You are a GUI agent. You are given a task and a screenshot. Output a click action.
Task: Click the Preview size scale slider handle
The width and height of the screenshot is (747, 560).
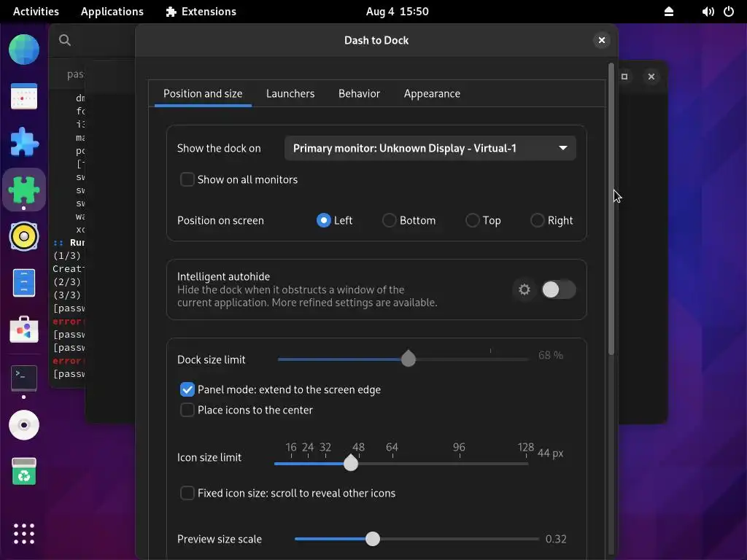pos(373,539)
